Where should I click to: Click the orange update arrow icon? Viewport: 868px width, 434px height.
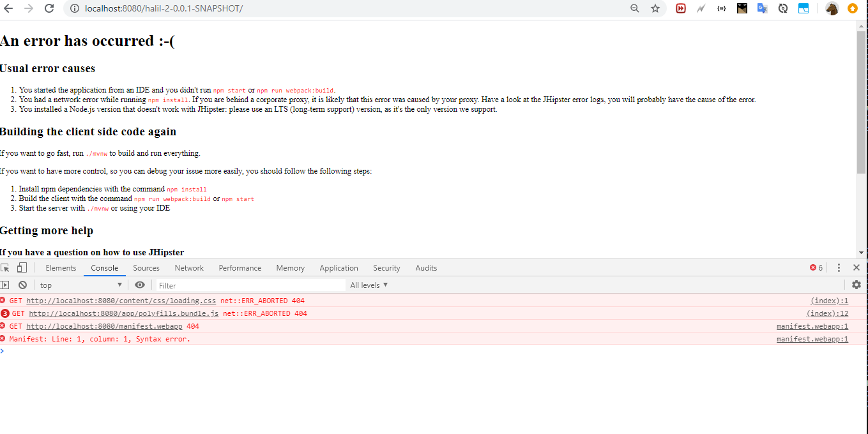(x=853, y=8)
